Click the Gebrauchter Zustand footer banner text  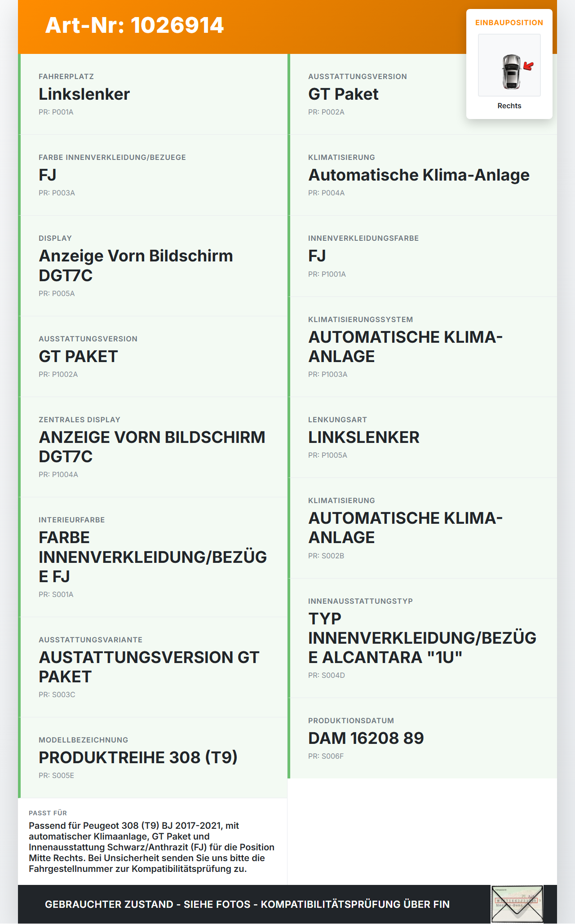[247, 904]
